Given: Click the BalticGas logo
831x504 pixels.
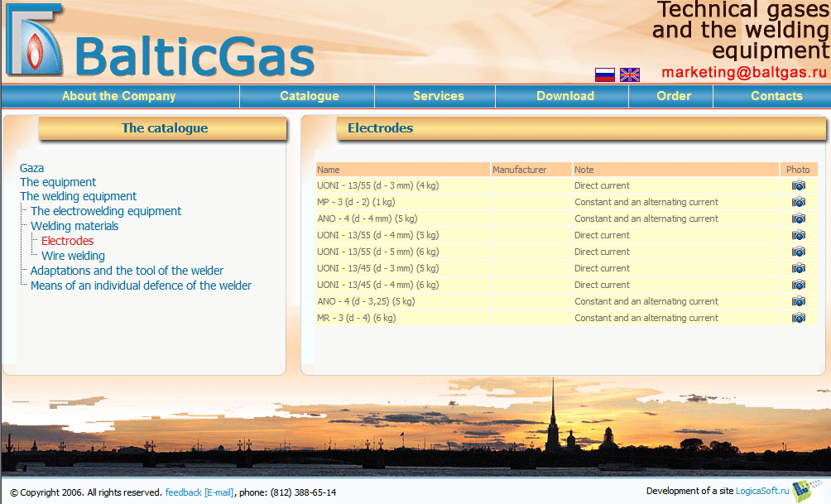Looking at the screenshot, I should pos(160,41).
